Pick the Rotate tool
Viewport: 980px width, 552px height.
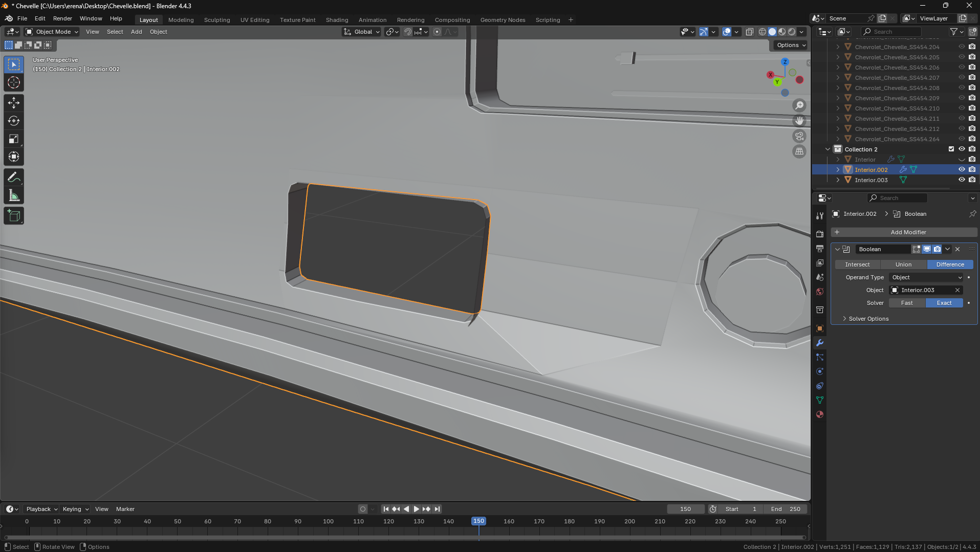pyautogui.click(x=14, y=121)
